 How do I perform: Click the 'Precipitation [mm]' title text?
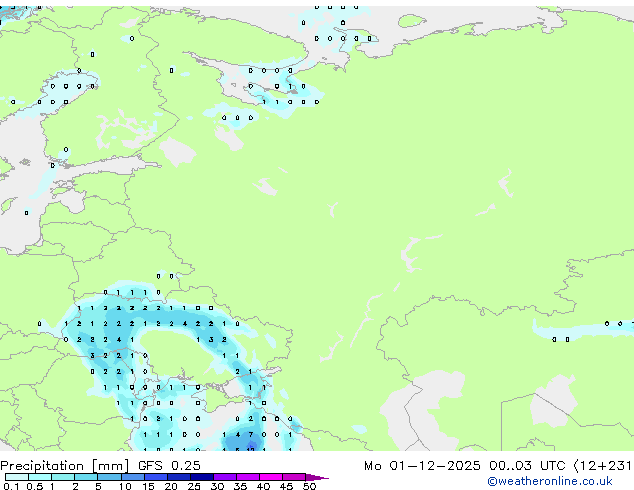(65, 466)
